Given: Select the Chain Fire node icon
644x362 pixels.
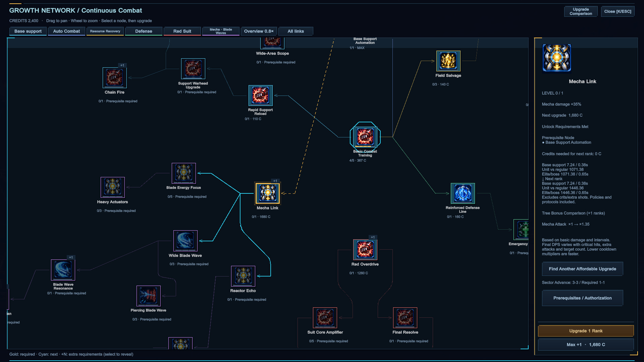Looking at the screenshot, I should 114,78.
